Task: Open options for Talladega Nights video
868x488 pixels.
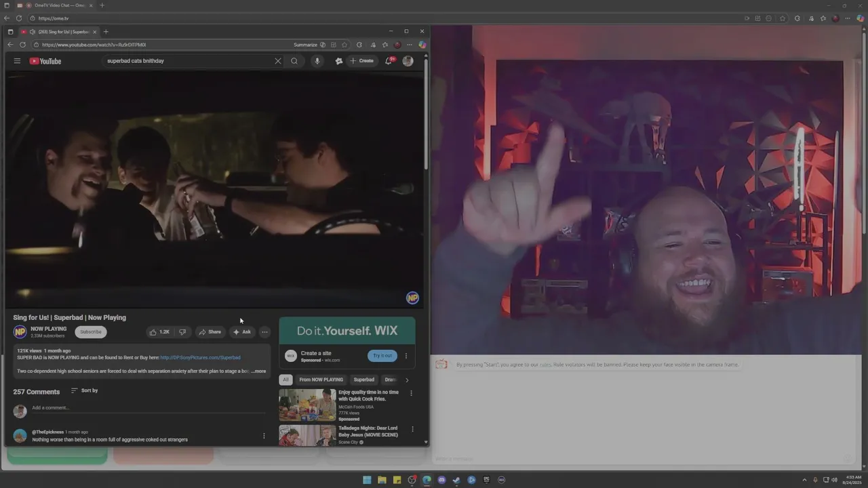Action: pyautogui.click(x=412, y=429)
